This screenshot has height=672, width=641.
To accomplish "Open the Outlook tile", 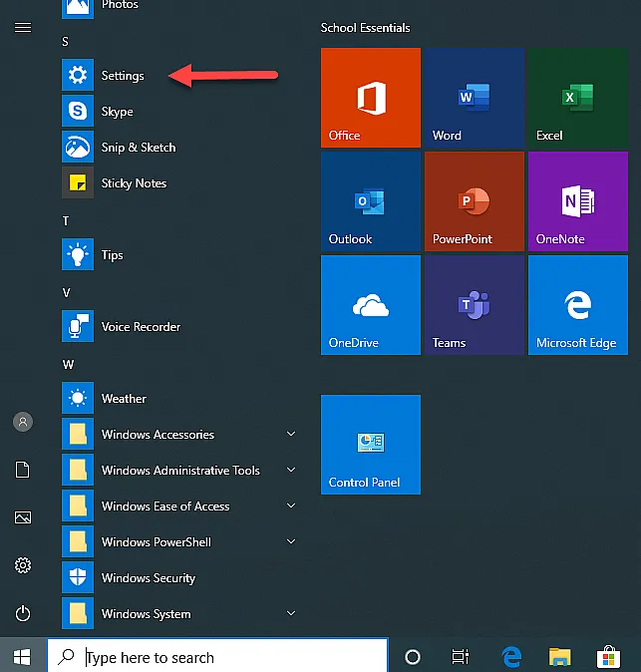I will (x=371, y=201).
